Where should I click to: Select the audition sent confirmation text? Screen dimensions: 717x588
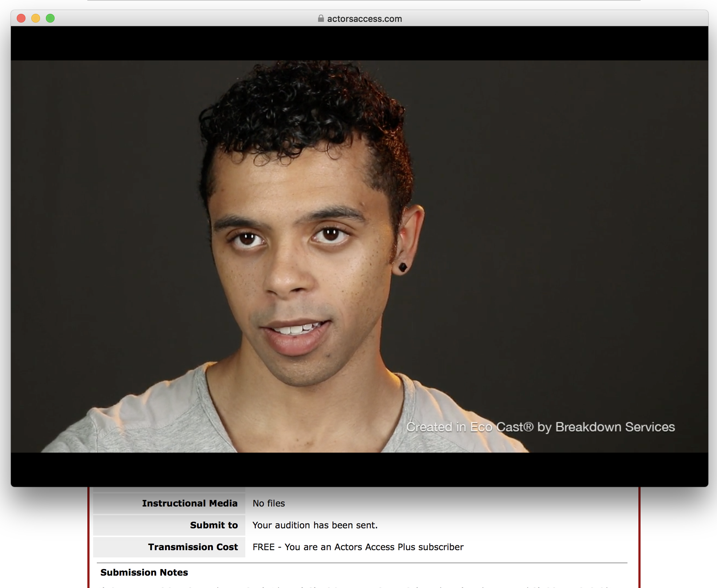pos(315,525)
